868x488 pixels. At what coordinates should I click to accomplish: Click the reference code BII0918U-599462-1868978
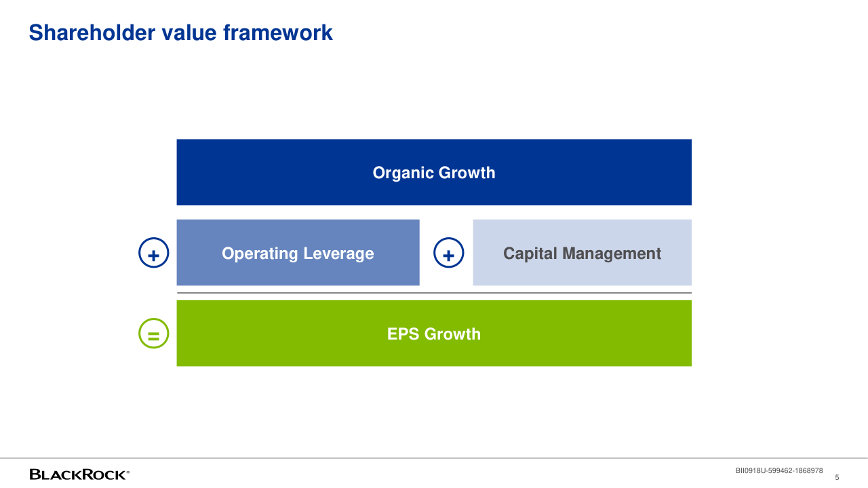(779, 470)
